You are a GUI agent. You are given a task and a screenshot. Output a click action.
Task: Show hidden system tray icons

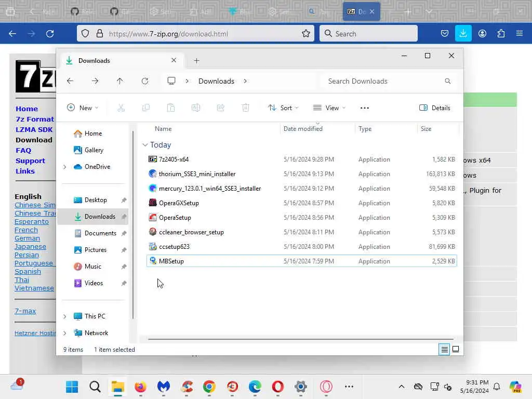click(x=402, y=387)
